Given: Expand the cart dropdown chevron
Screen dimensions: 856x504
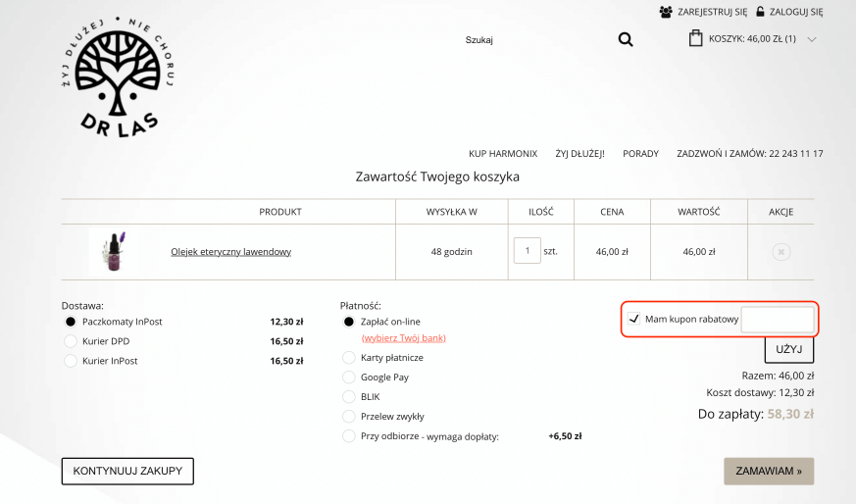Looking at the screenshot, I should click(812, 39).
